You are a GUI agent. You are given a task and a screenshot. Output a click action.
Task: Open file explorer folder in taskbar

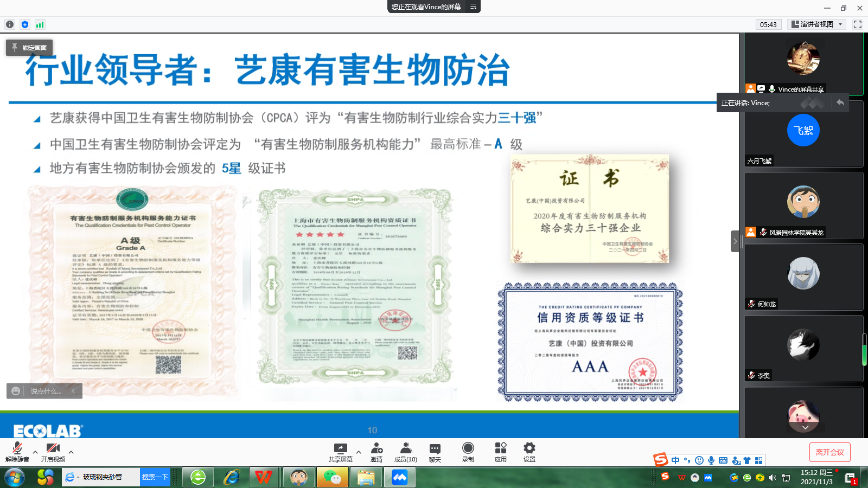coord(366,477)
